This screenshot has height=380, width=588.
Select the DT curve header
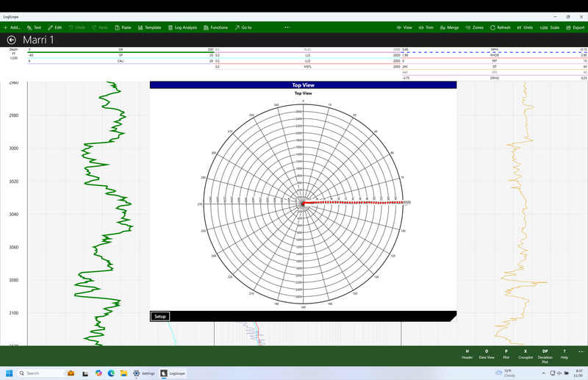pyautogui.click(x=494, y=67)
